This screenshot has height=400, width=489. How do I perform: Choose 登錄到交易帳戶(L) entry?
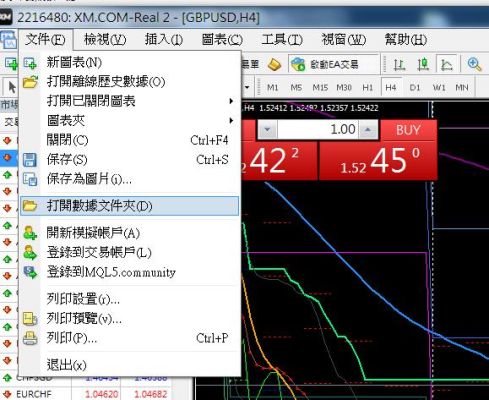pos(130,253)
